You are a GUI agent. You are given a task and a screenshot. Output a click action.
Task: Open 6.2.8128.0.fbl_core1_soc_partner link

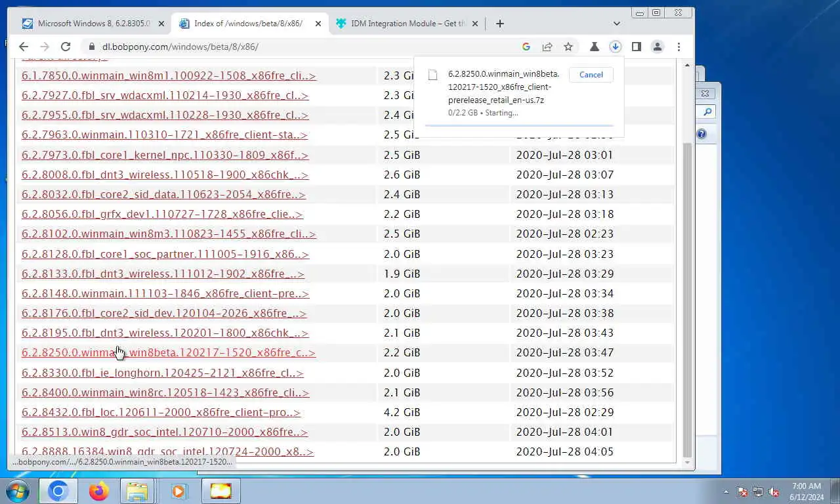[x=165, y=254]
